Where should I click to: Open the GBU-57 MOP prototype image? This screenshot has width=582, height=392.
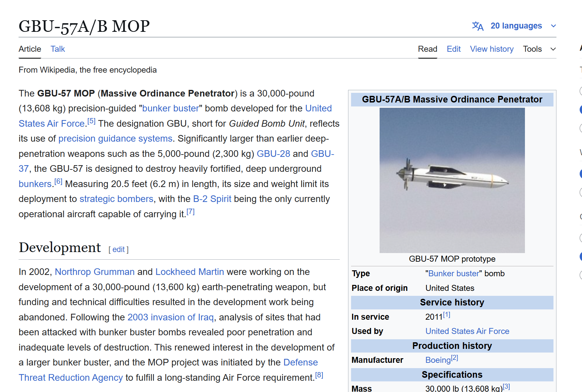452,180
